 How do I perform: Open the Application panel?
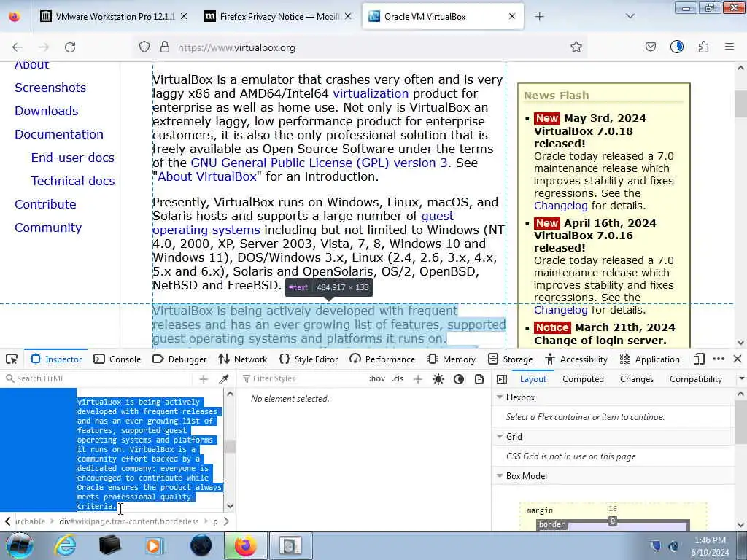click(x=650, y=359)
